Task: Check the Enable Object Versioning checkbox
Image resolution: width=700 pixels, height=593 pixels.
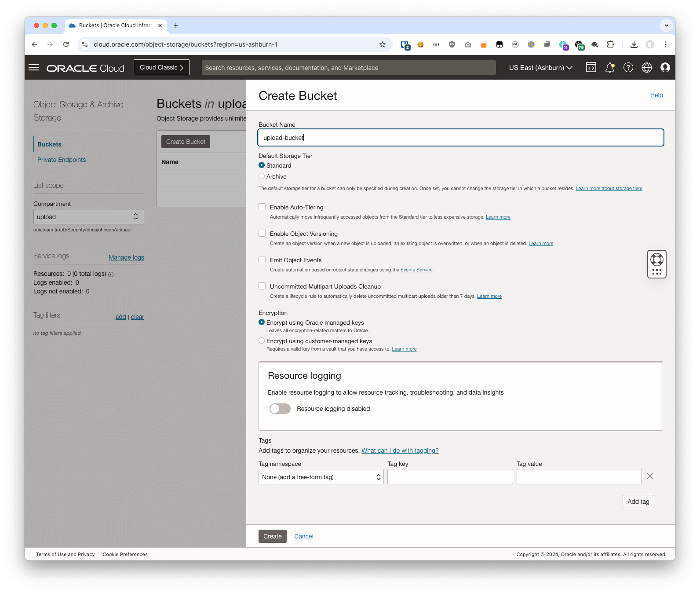Action: pyautogui.click(x=262, y=233)
